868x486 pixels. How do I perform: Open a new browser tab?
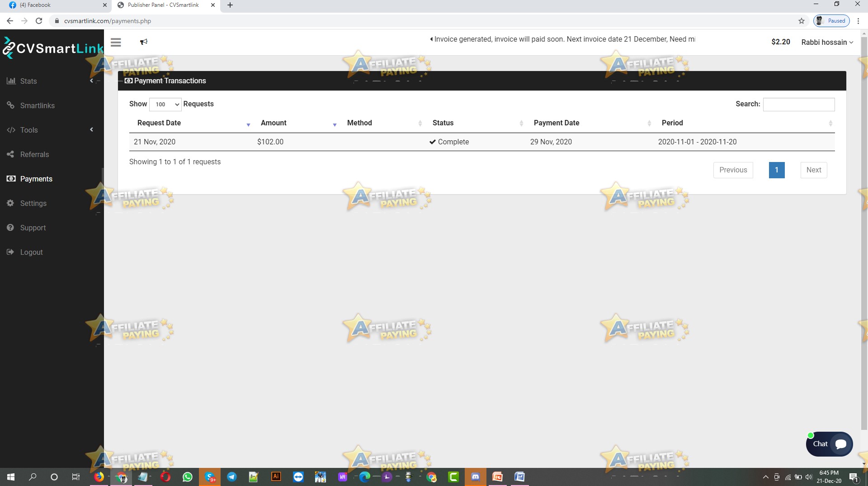pos(230,5)
